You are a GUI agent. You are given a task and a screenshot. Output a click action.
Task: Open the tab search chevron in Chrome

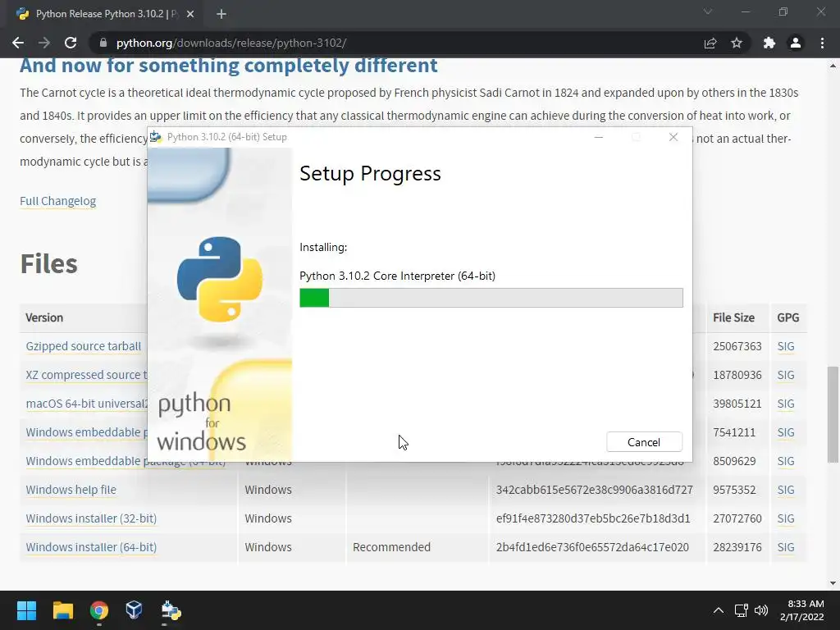click(708, 11)
